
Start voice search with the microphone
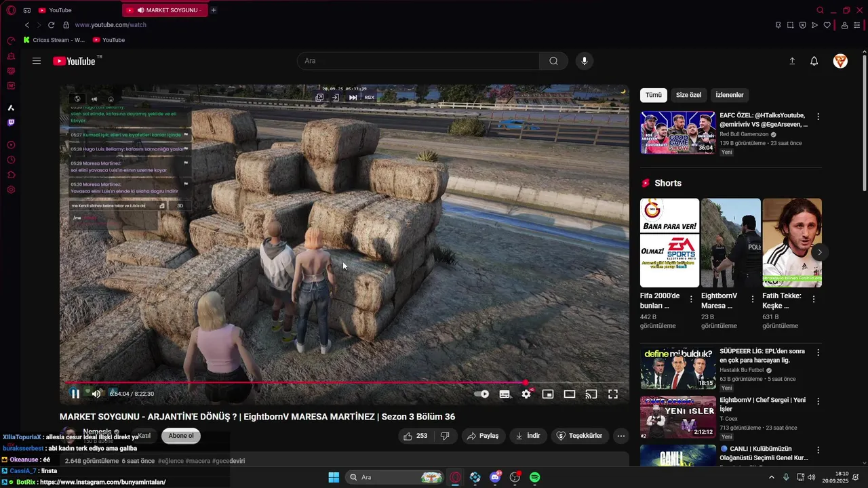point(585,61)
